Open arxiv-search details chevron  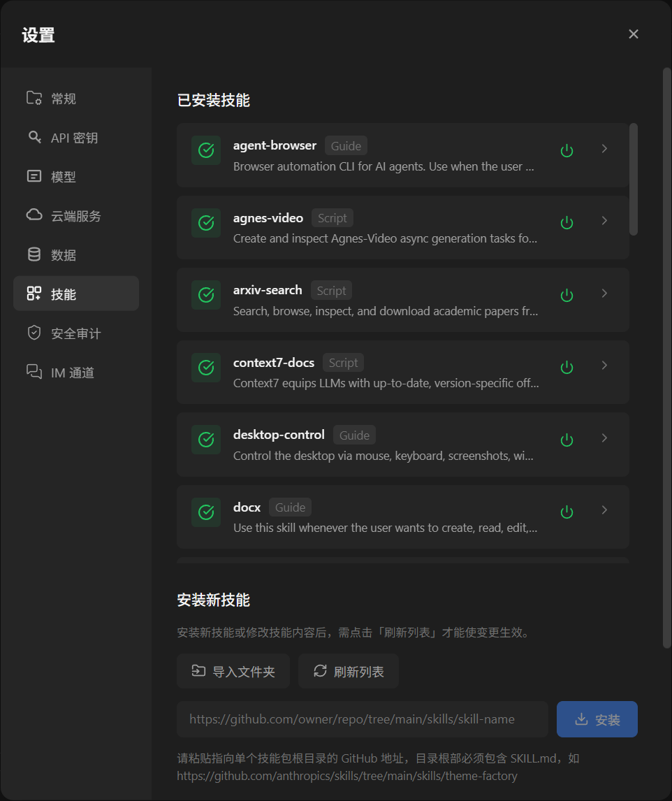coord(605,294)
